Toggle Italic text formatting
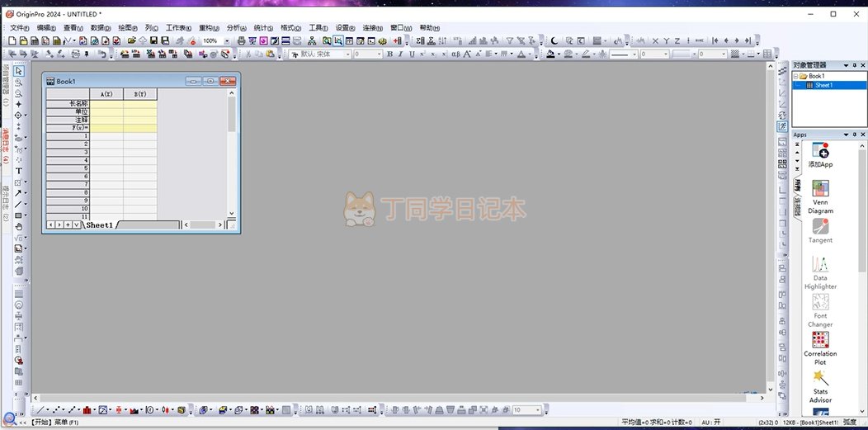868x430 pixels. tap(401, 54)
